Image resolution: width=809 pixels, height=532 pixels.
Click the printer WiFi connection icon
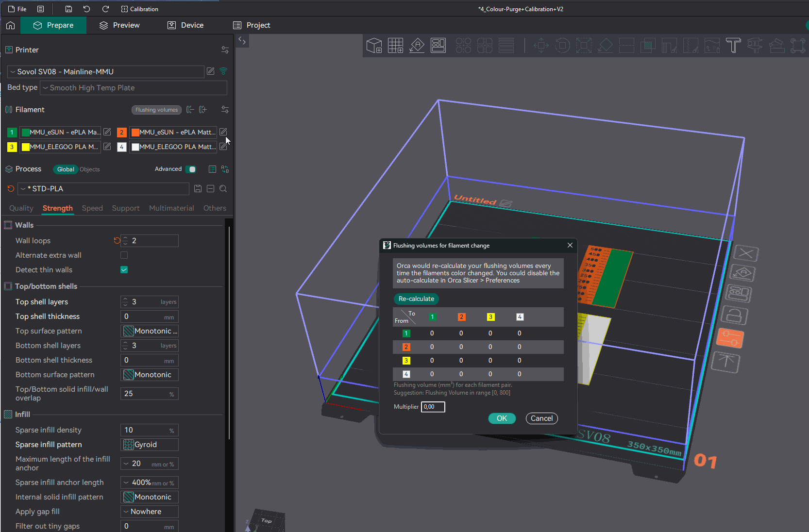click(x=223, y=71)
